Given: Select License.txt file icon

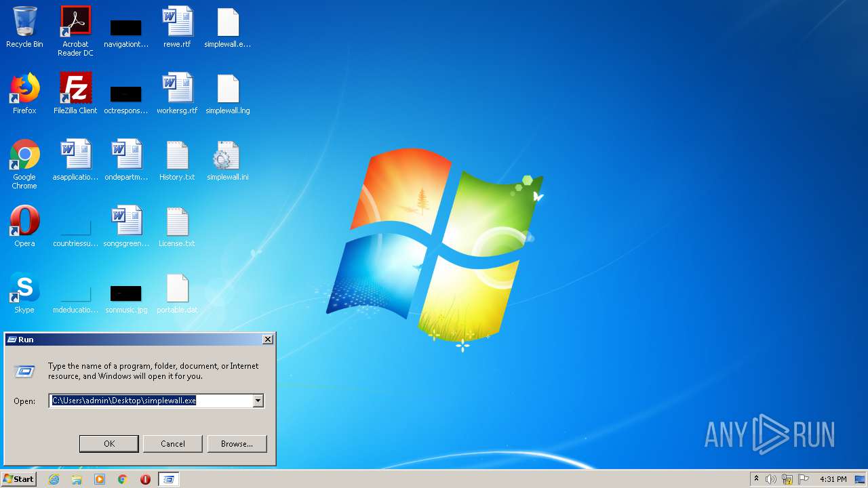Looking at the screenshot, I should pyautogui.click(x=177, y=226).
